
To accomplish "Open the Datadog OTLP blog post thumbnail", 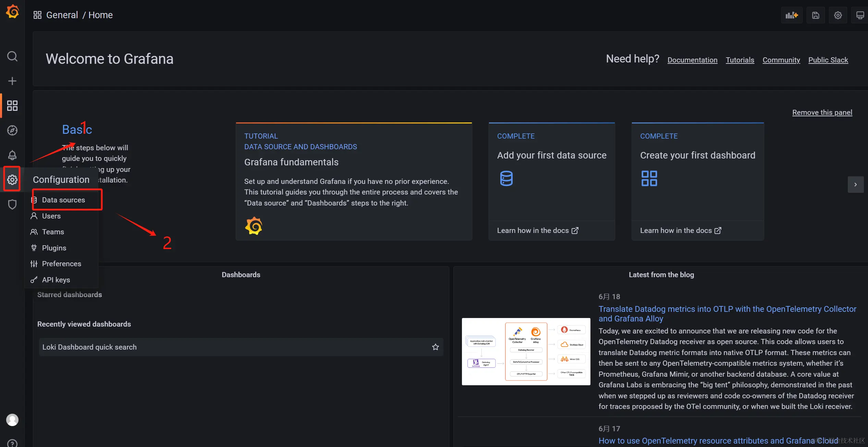I will [x=526, y=352].
